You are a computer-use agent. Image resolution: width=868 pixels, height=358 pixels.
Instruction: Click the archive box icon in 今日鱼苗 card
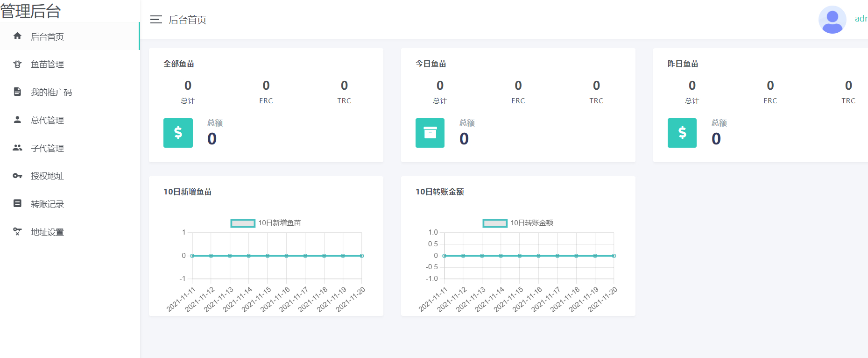pyautogui.click(x=430, y=133)
